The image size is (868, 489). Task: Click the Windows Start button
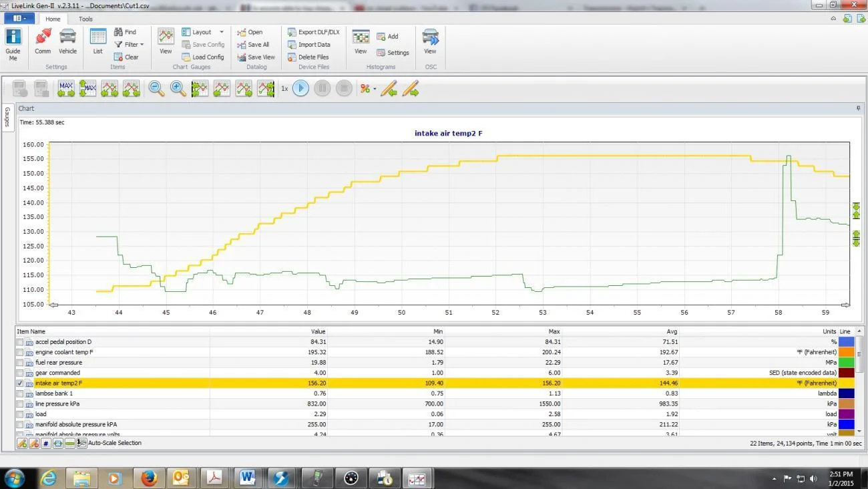[15, 478]
